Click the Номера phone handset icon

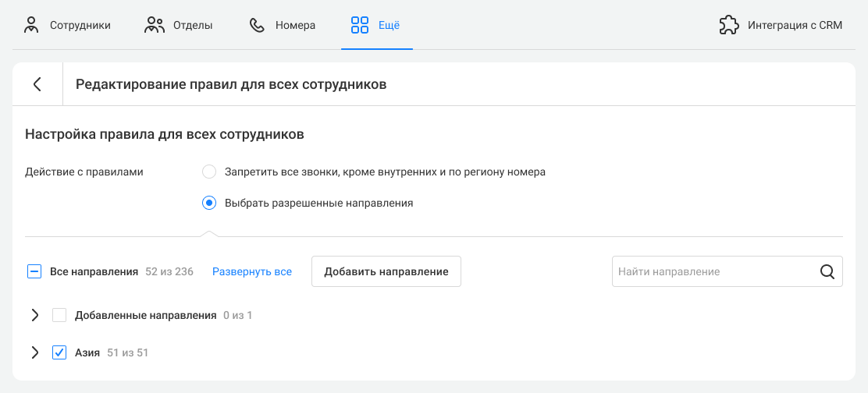click(x=258, y=26)
